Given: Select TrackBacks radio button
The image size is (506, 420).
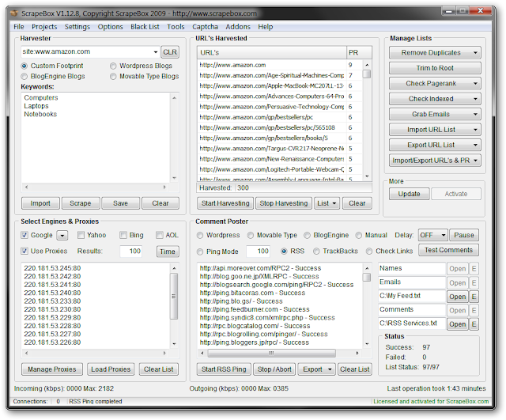Looking at the screenshot, I should click(x=316, y=252).
